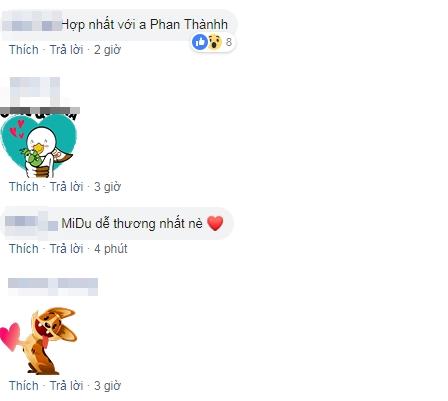Click Trả lời under the dog sticker comment

click(66, 386)
